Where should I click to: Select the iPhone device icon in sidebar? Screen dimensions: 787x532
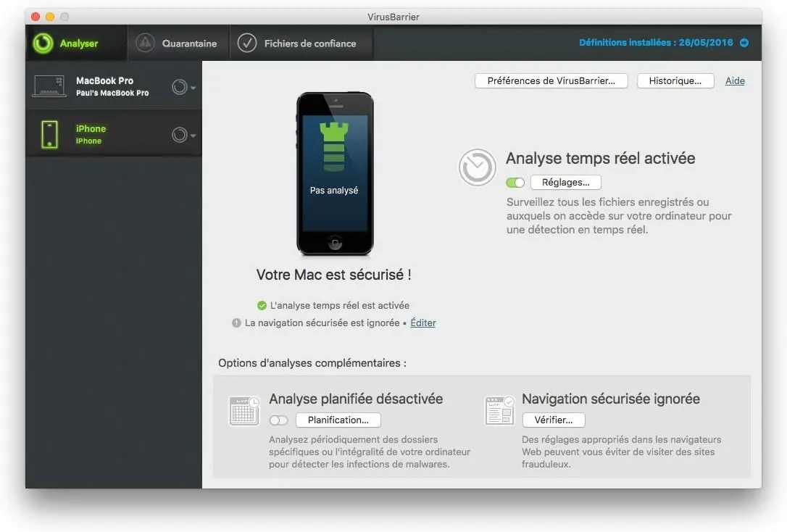pyautogui.click(x=49, y=134)
